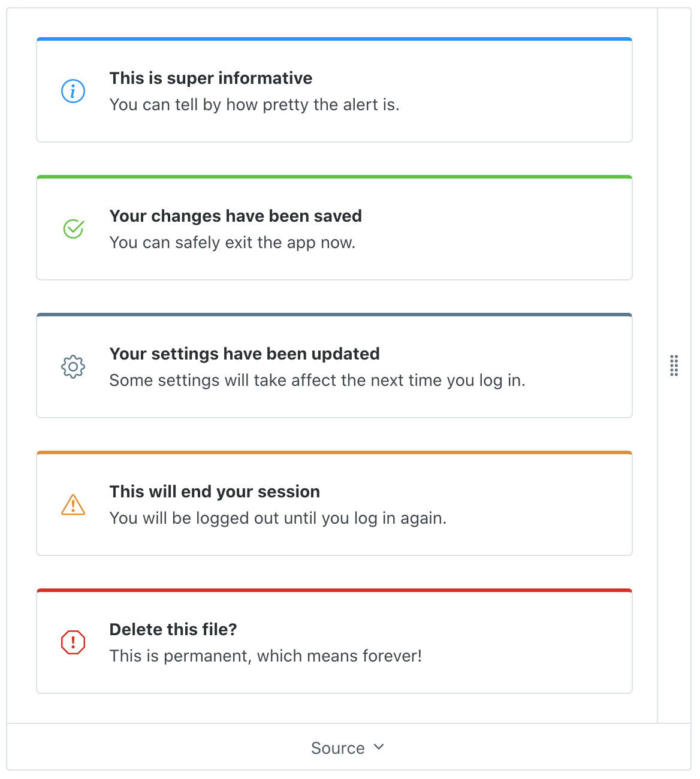Image resolution: width=700 pixels, height=779 pixels.
Task: Select 'This is super informative' heading
Action: click(x=210, y=78)
